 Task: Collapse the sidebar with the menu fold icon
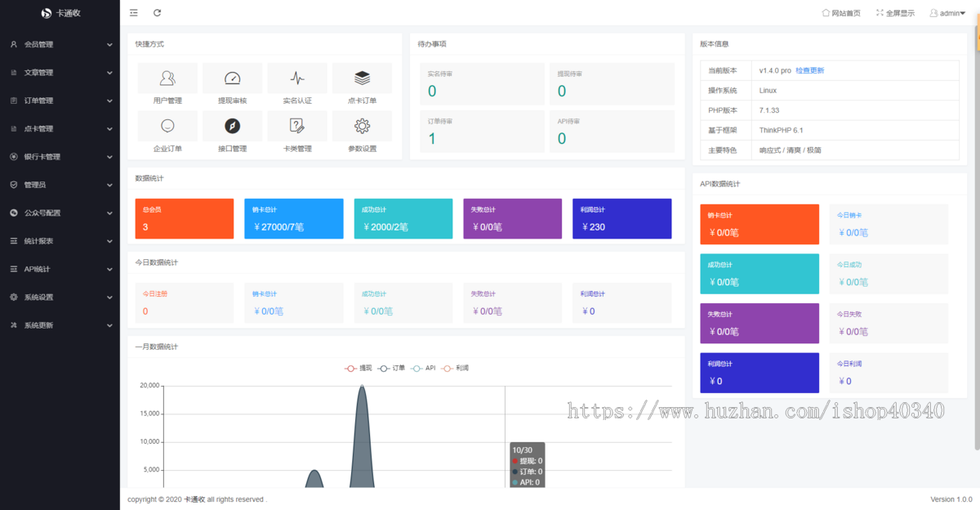(x=134, y=12)
